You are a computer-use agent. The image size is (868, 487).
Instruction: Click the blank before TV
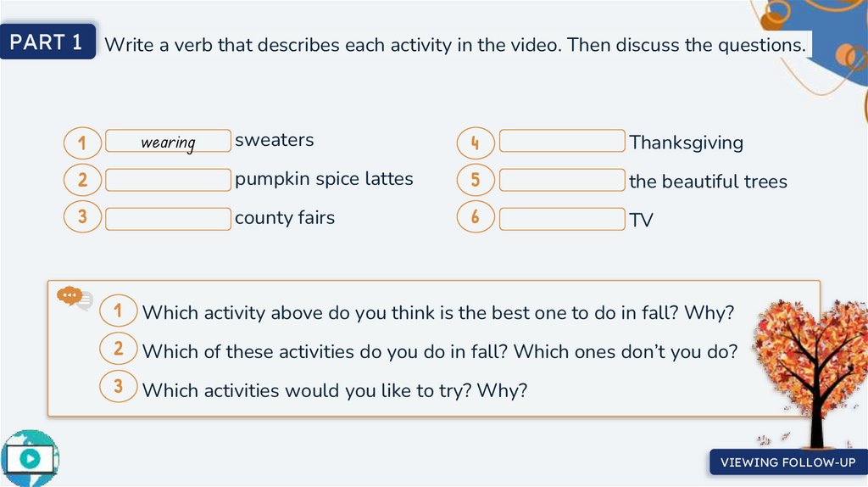pos(561,218)
